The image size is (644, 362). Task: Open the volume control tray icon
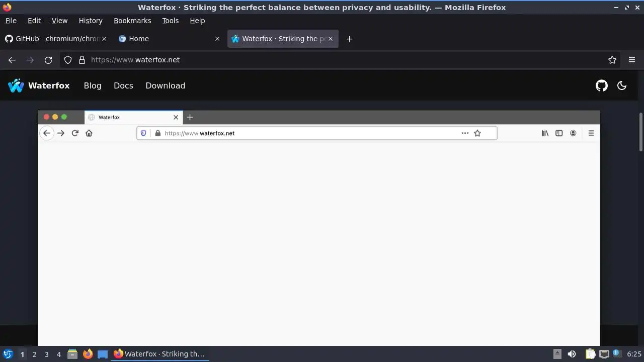coord(572,354)
